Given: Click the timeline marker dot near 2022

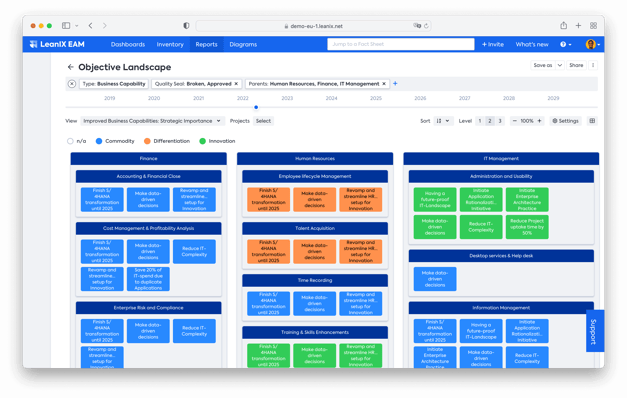Looking at the screenshot, I should coord(256,107).
